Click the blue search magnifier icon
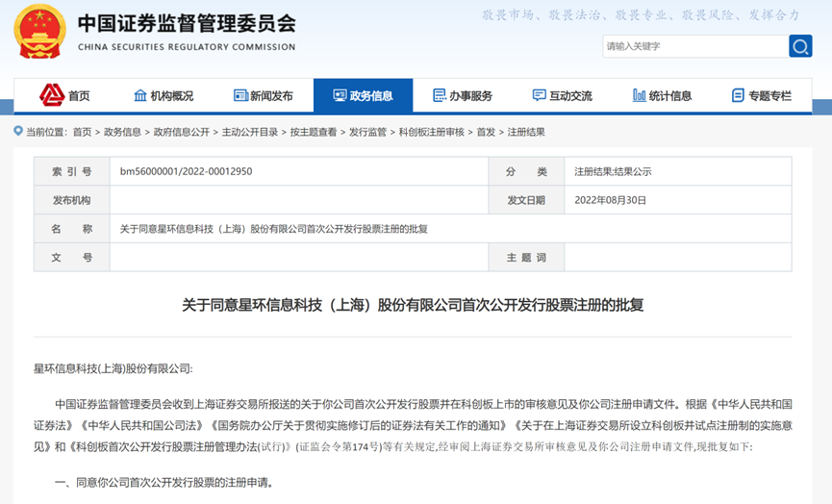The height and width of the screenshot is (504, 832). pos(800,46)
